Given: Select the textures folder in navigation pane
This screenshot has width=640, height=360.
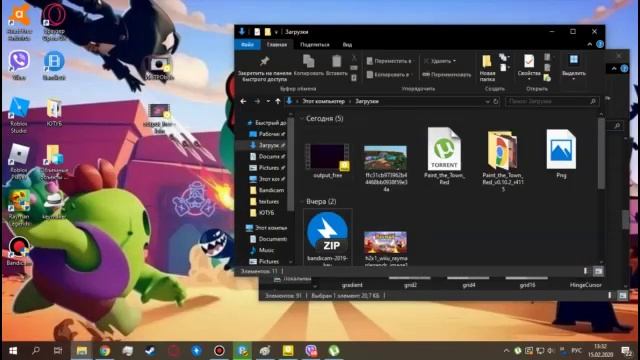Looking at the screenshot, I should (264, 202).
